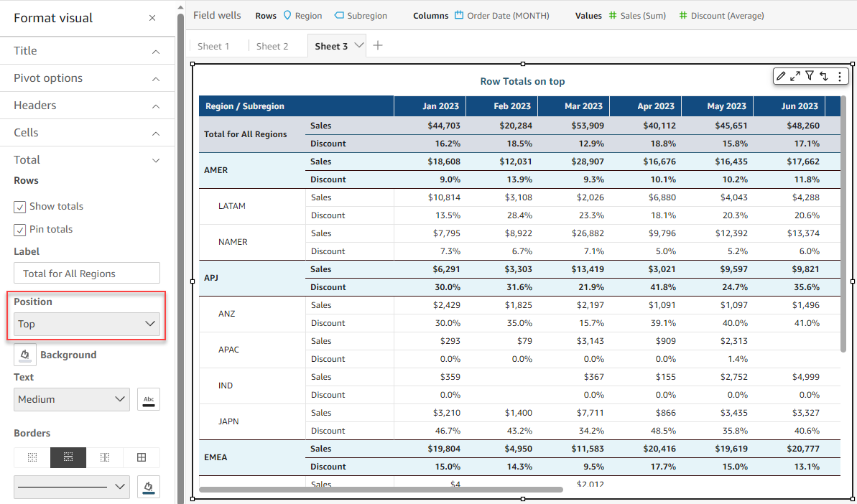
Task: Click the Jan 2023 column header
Action: [430, 106]
